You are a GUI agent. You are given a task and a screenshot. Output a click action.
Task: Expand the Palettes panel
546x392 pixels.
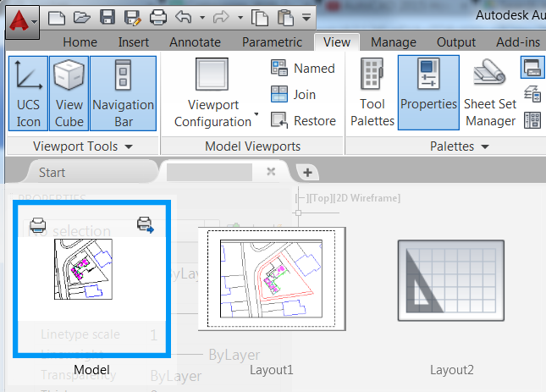click(x=459, y=146)
